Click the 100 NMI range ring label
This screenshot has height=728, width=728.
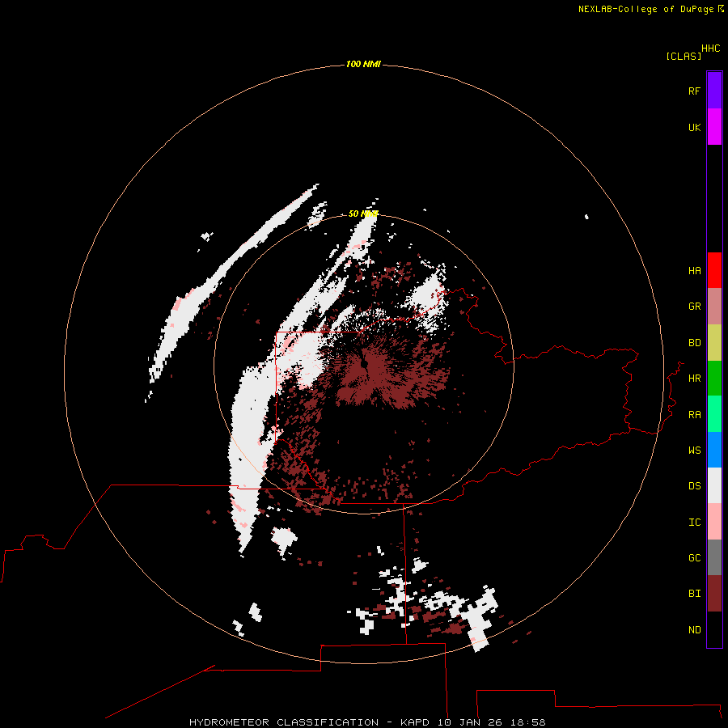click(x=363, y=64)
